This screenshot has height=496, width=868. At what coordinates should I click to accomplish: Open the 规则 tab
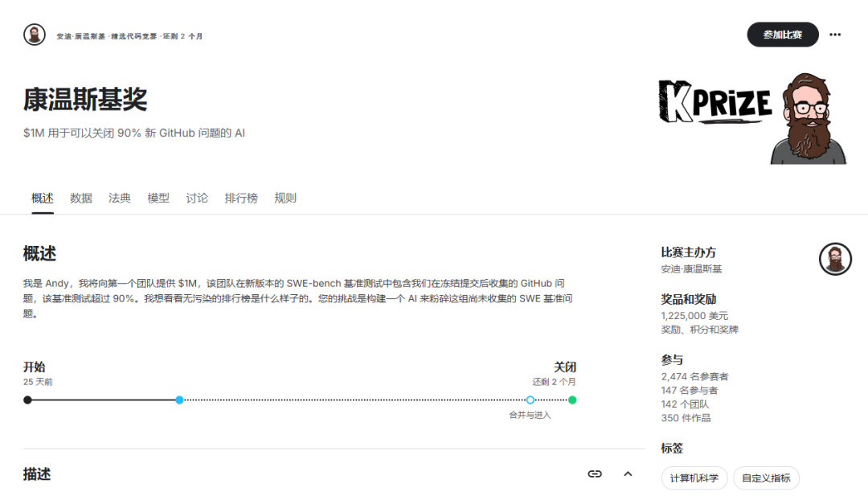(x=285, y=199)
